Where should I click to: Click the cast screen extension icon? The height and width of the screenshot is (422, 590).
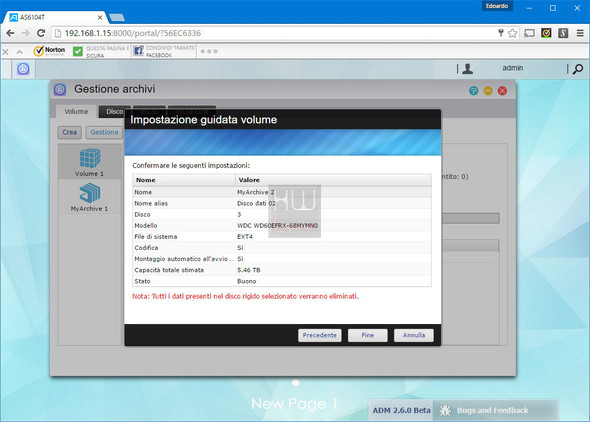(529, 33)
